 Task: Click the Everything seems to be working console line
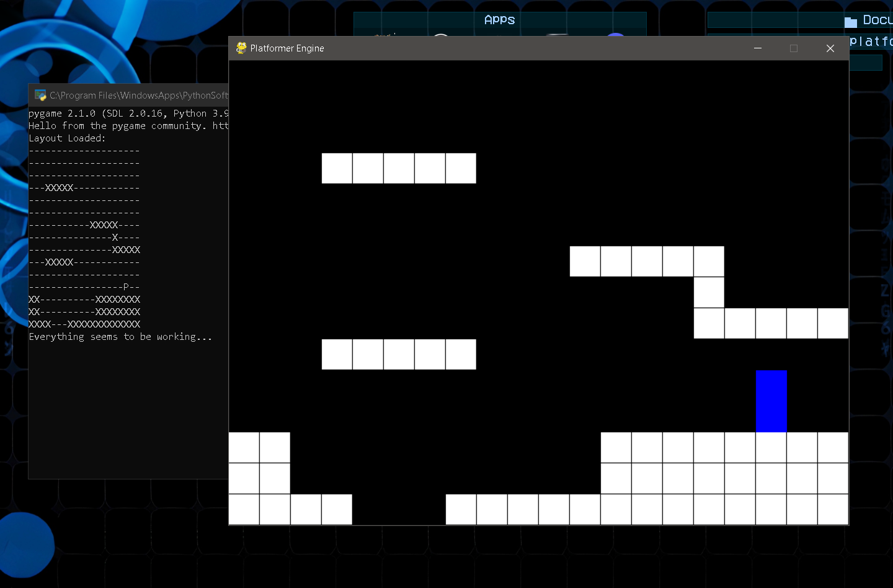click(x=120, y=336)
